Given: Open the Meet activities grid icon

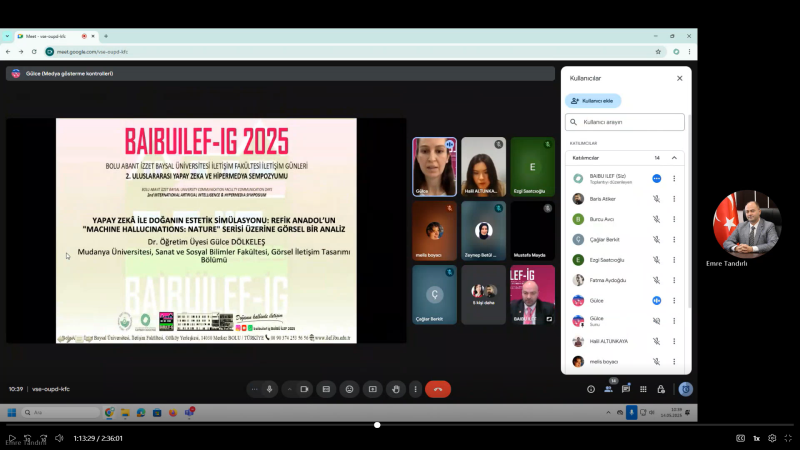Looking at the screenshot, I should [643, 389].
